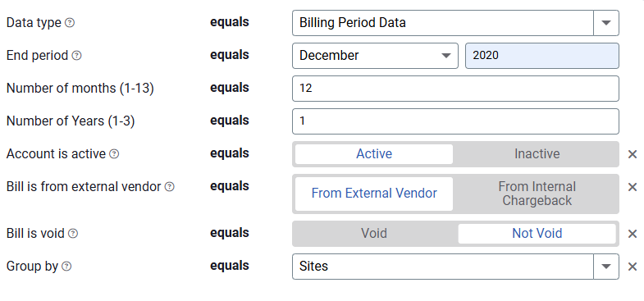Screen dimensions: 644x301
Task: Remove the Group by filter
Action: point(633,267)
